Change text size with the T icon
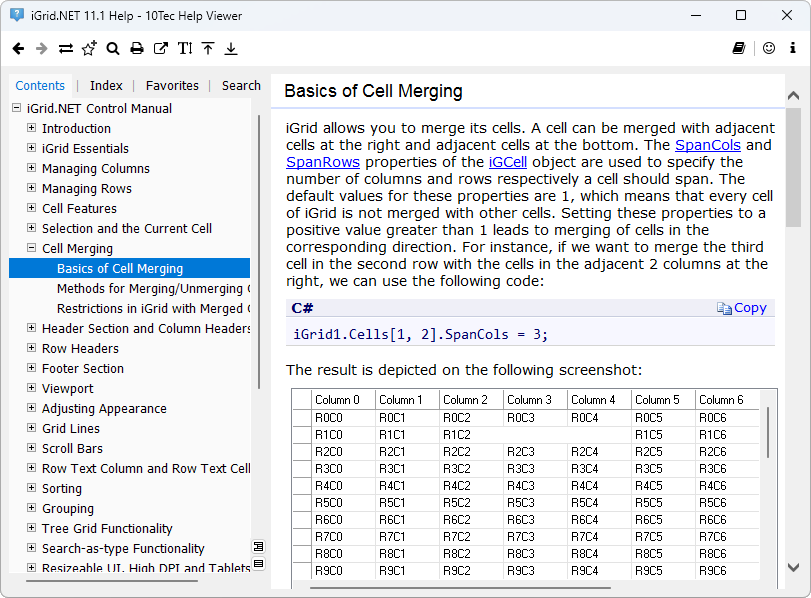The width and height of the screenshot is (811, 598). tap(185, 49)
